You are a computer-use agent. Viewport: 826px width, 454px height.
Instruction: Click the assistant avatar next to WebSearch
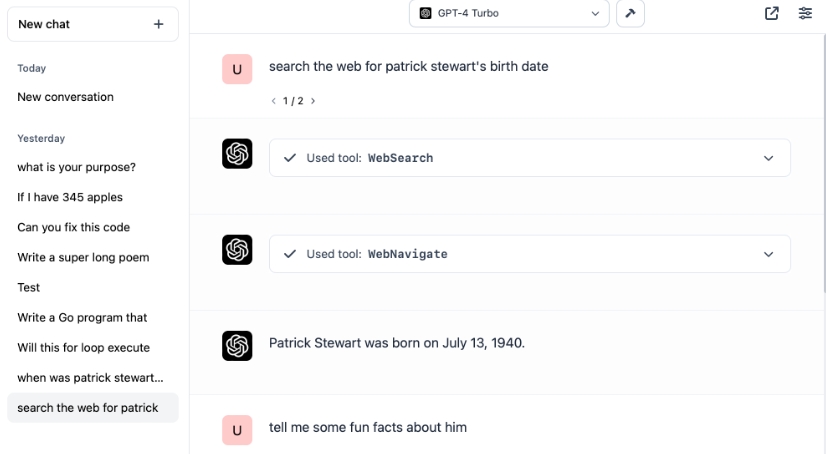(x=237, y=154)
